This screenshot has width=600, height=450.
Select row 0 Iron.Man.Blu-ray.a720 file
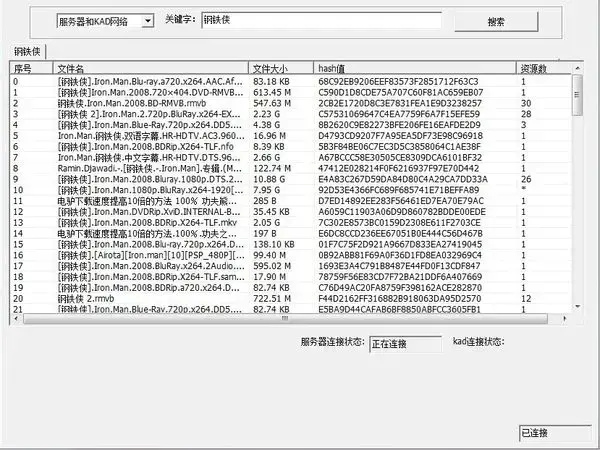pyautogui.click(x=150, y=82)
